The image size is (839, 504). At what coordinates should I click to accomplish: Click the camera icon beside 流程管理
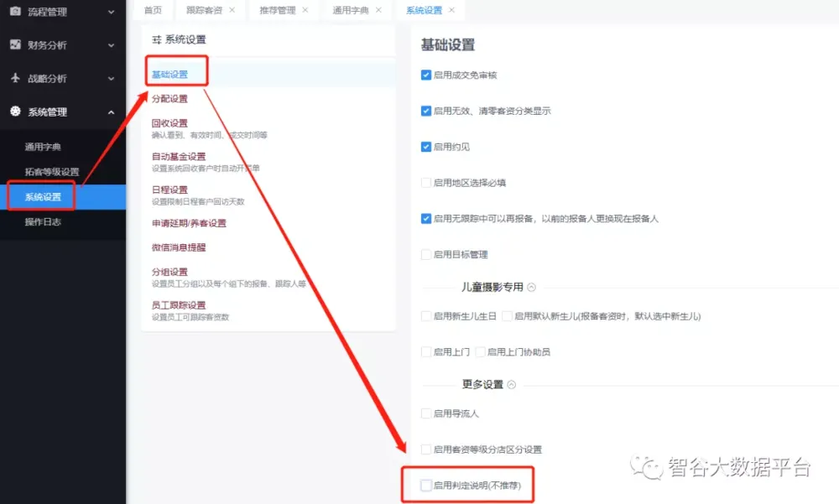click(14, 12)
